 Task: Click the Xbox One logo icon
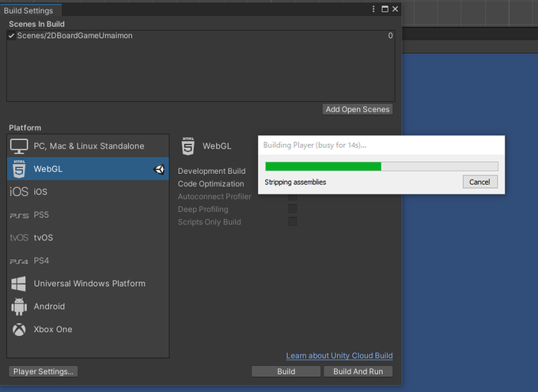coord(19,330)
